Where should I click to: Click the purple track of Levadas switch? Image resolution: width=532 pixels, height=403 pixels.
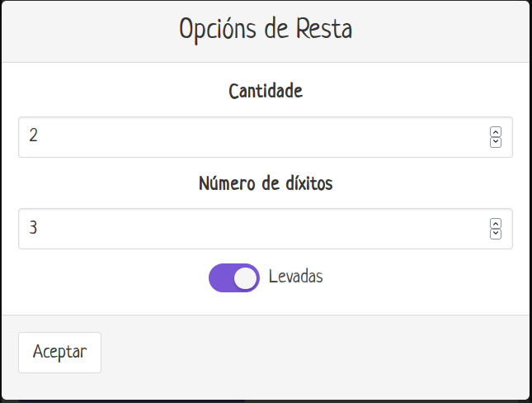coord(220,278)
